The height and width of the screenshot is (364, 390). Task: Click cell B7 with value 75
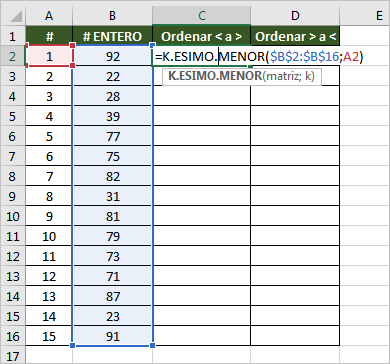coord(113,156)
